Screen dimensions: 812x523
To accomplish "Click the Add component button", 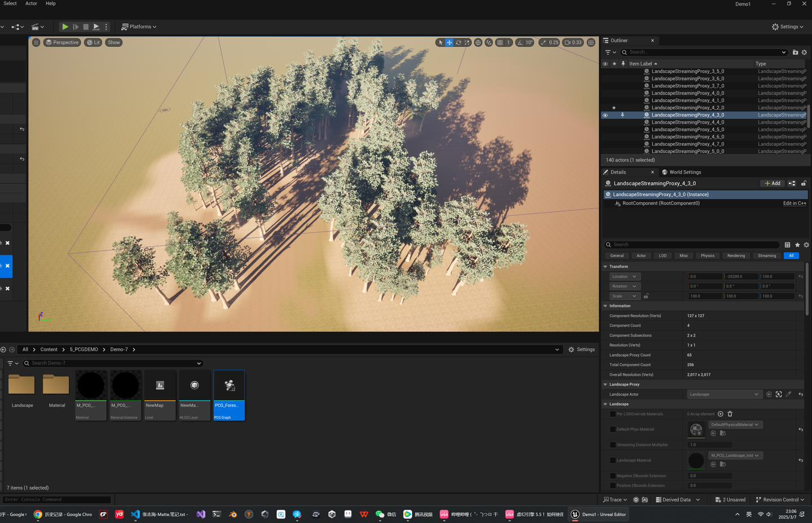I will [773, 183].
